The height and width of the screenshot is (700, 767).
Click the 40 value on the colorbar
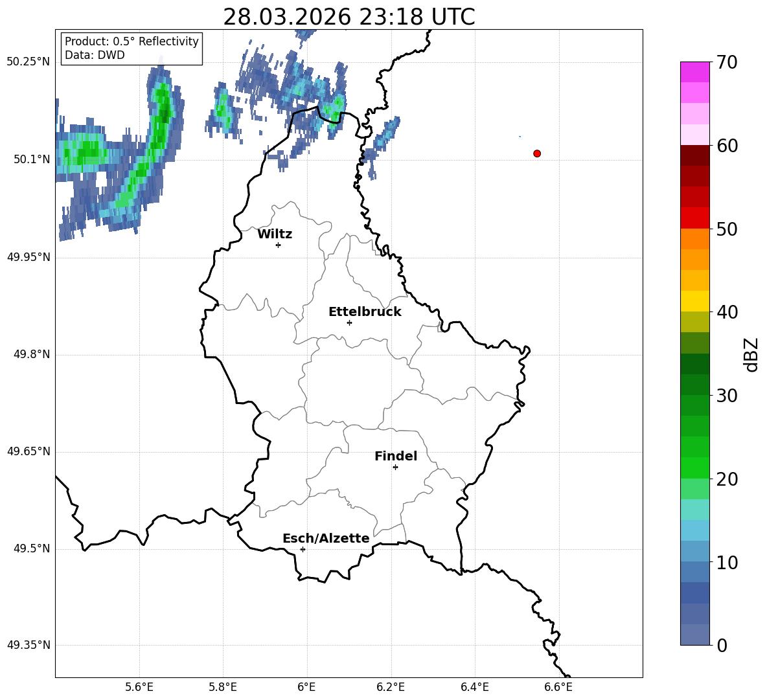pos(727,312)
